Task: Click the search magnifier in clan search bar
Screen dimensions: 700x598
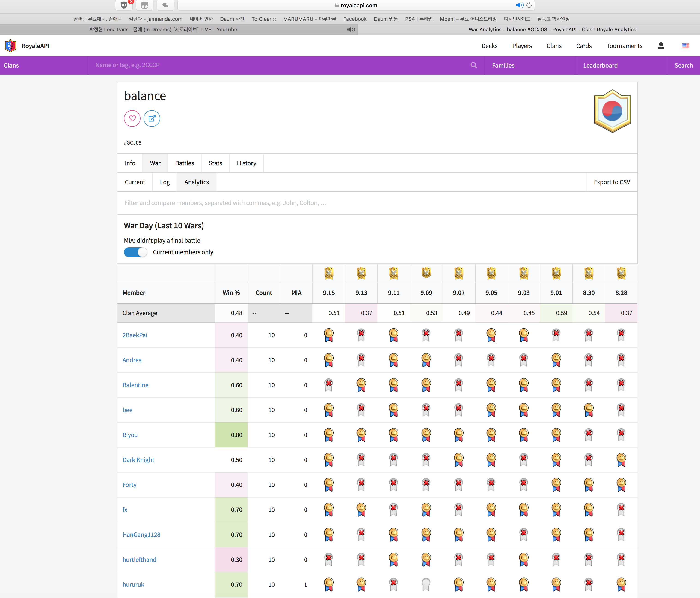Action: point(474,65)
